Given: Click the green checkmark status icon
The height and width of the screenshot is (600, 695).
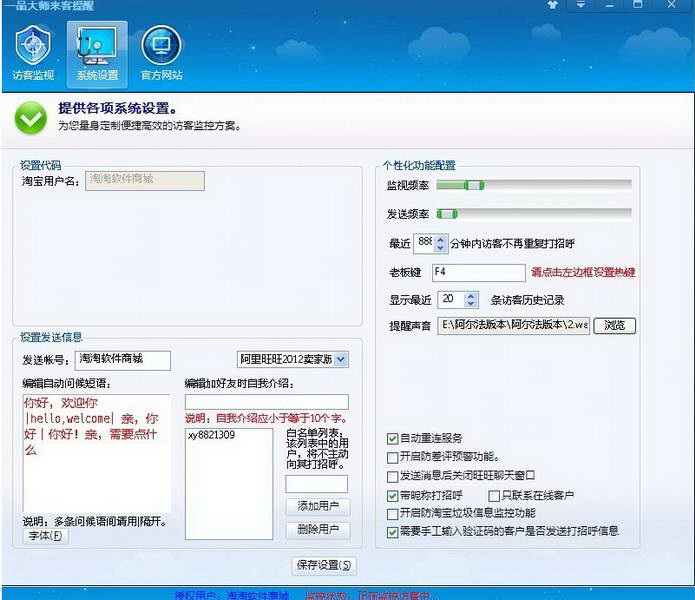Looking at the screenshot, I should click(x=31, y=118).
